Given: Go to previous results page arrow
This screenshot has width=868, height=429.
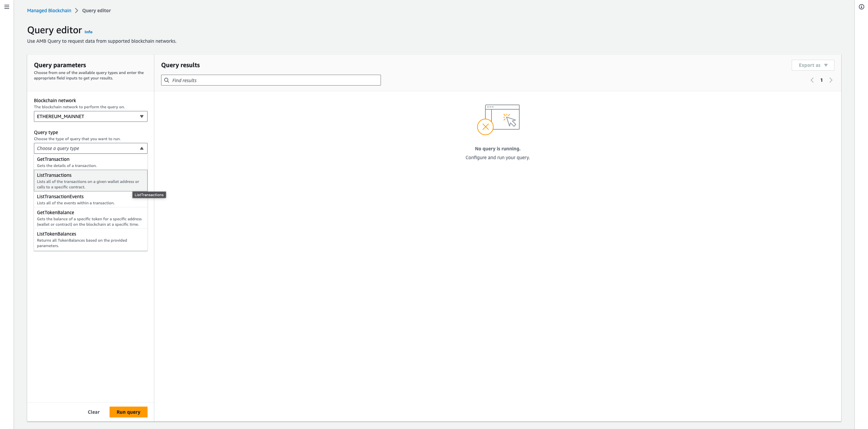Looking at the screenshot, I should [812, 80].
